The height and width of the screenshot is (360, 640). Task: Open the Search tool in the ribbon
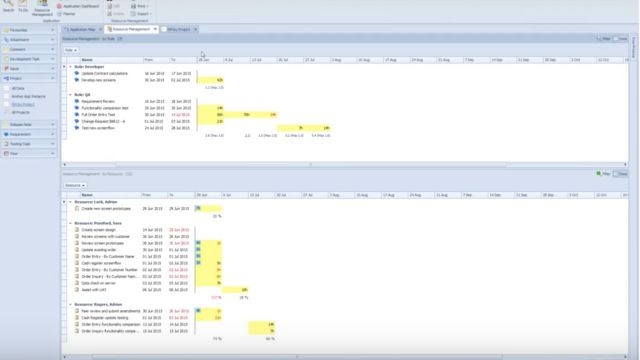(8, 6)
